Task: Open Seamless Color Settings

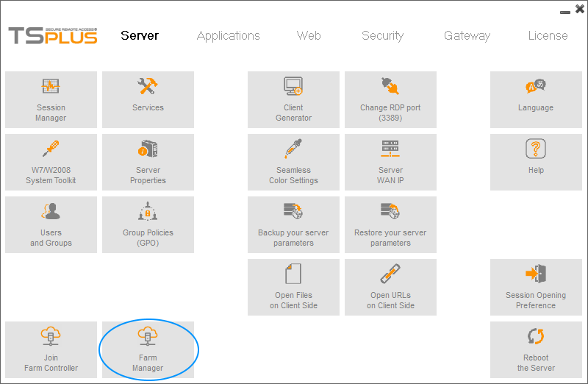Action: 293,162
